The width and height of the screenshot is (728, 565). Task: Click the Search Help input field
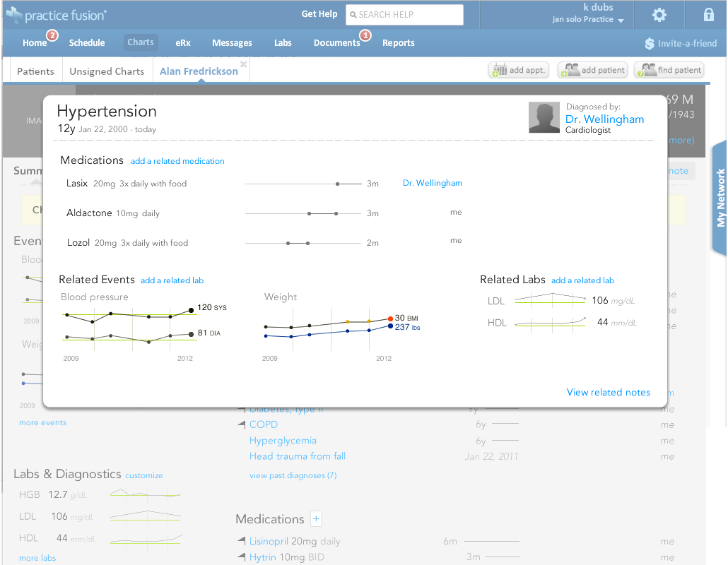[404, 15]
